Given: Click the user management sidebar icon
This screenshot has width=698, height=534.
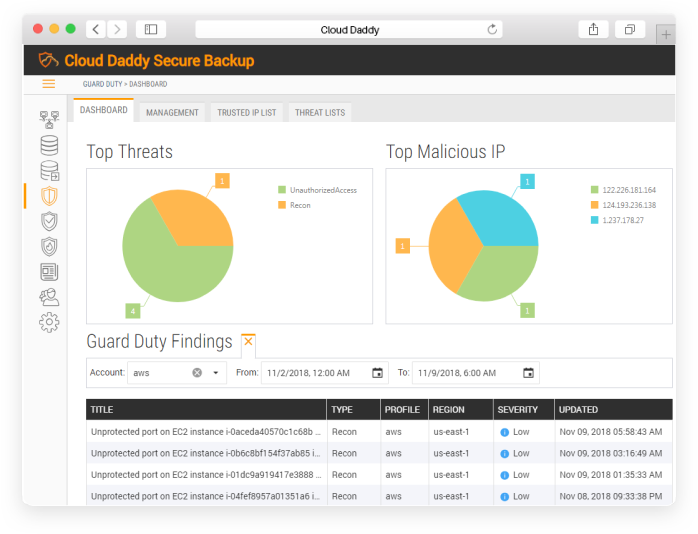Looking at the screenshot, I should tap(49, 297).
